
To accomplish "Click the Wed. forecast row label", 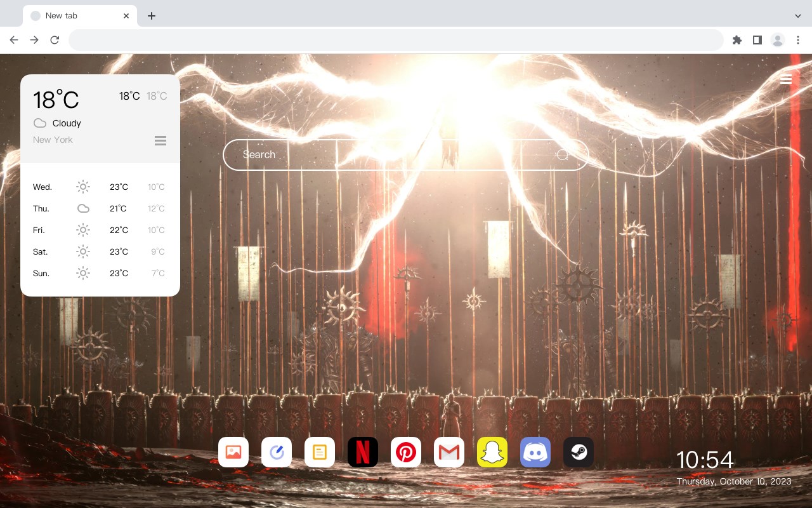I will tap(43, 187).
